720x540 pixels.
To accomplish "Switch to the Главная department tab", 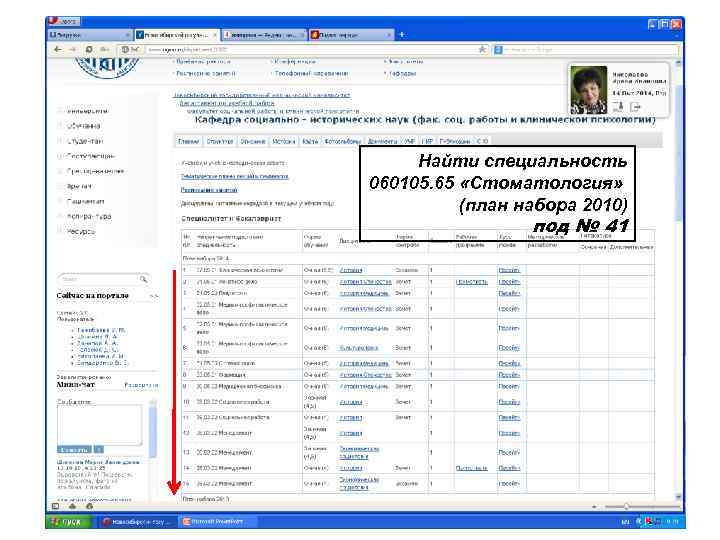I will (188, 141).
